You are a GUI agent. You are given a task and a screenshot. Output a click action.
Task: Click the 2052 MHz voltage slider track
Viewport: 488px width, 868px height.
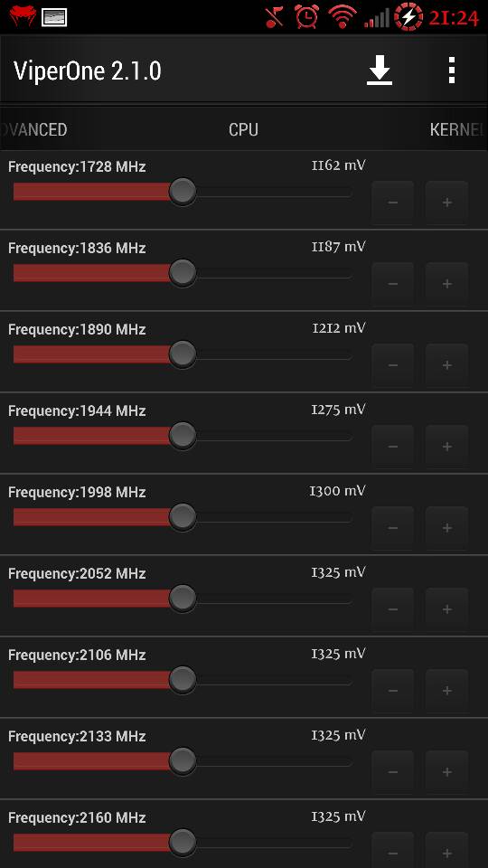[x=183, y=598]
